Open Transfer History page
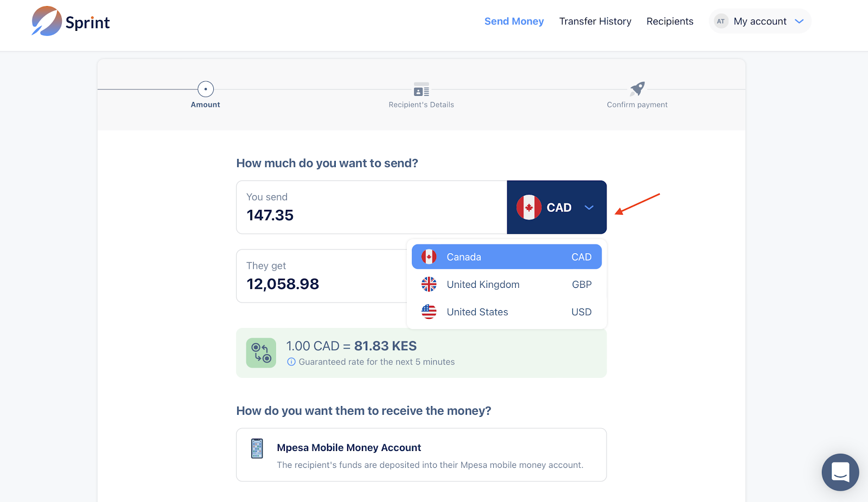 coord(595,22)
